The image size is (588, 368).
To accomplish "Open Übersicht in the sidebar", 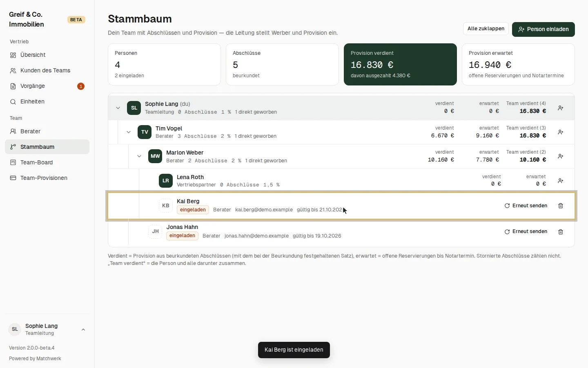I will point(47,55).
